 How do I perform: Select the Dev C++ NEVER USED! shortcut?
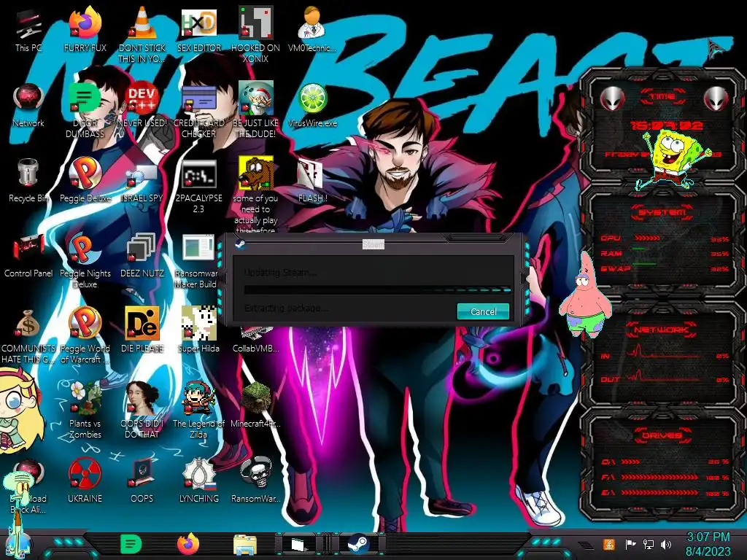pyautogui.click(x=142, y=105)
